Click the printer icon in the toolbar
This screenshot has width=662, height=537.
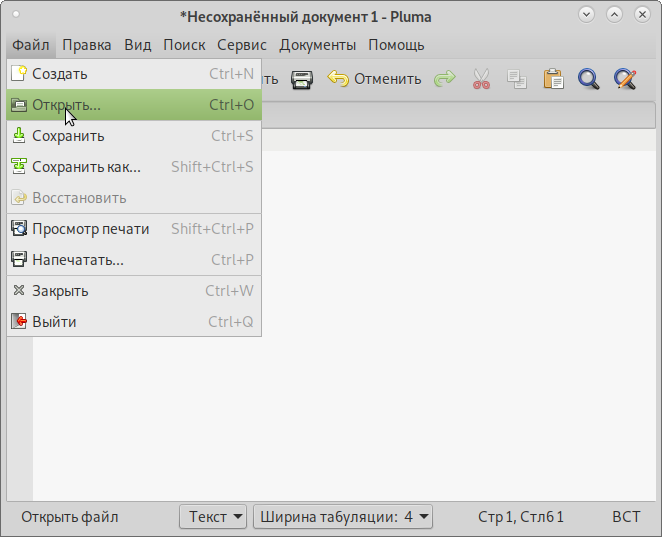[x=302, y=79]
